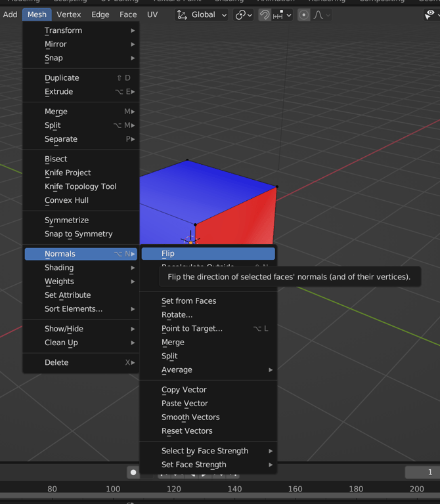The width and height of the screenshot is (440, 504).
Task: Toggle the Snap magnet icon
Action: [265, 15]
